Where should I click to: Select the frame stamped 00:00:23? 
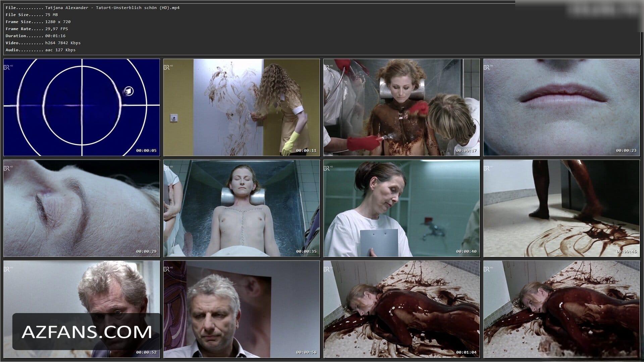tap(561, 108)
